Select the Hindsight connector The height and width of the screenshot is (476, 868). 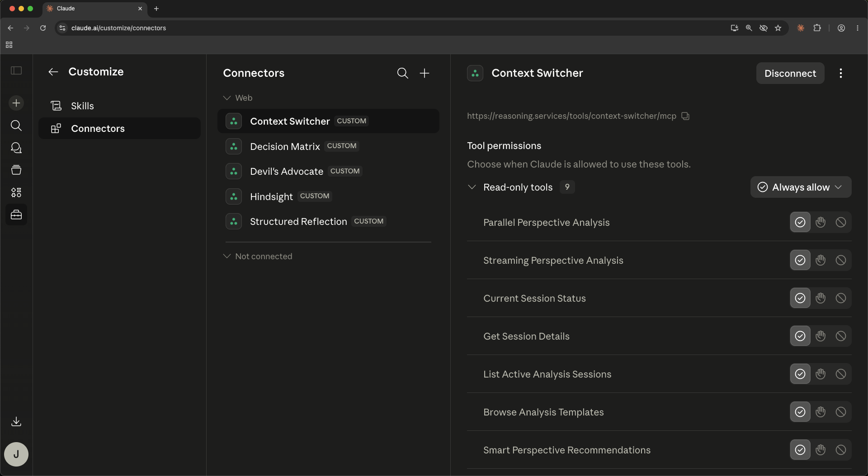pos(328,196)
